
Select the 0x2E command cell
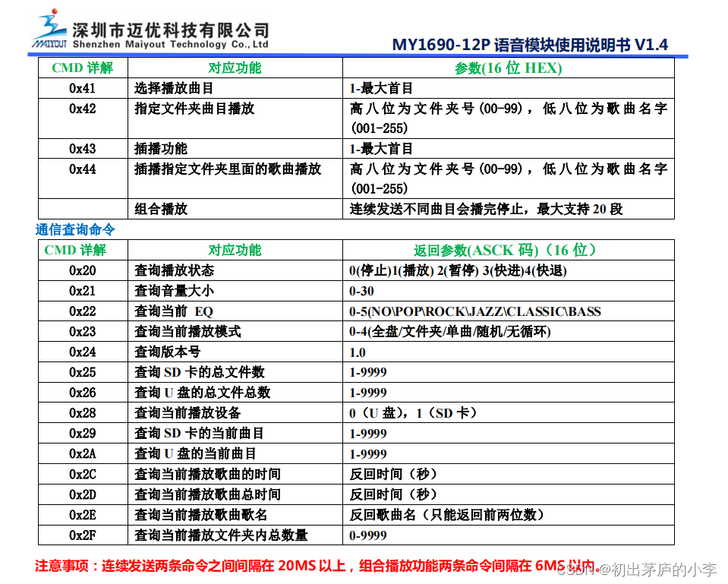coord(83,515)
